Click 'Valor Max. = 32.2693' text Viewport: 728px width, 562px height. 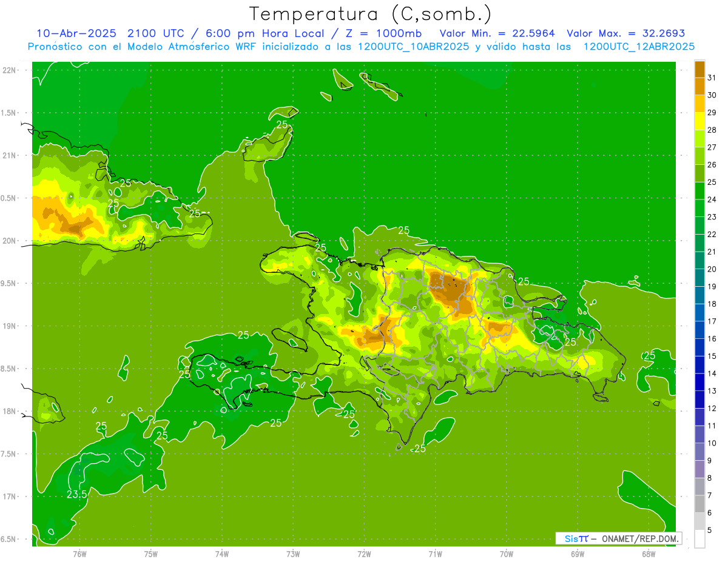[625, 33]
